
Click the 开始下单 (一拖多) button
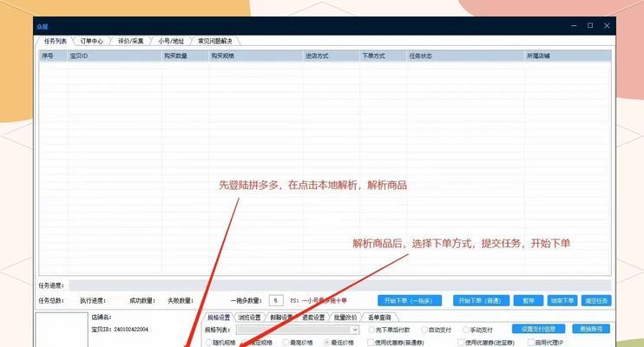pyautogui.click(x=410, y=301)
